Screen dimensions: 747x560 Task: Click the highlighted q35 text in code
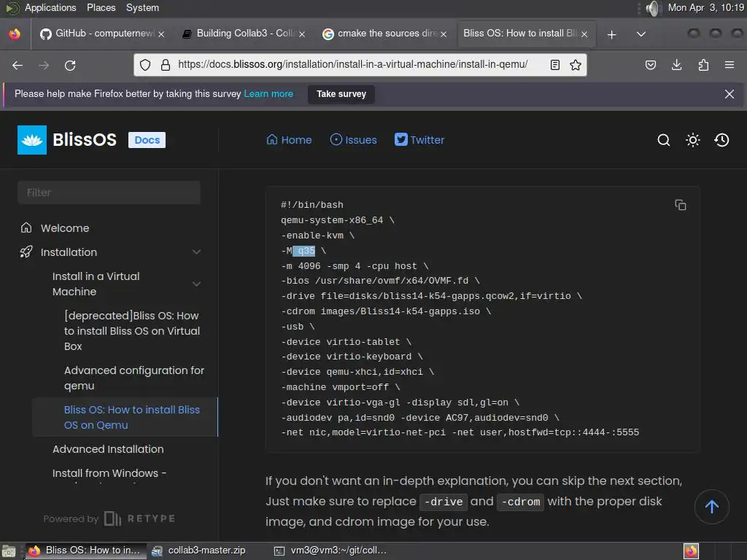point(304,251)
